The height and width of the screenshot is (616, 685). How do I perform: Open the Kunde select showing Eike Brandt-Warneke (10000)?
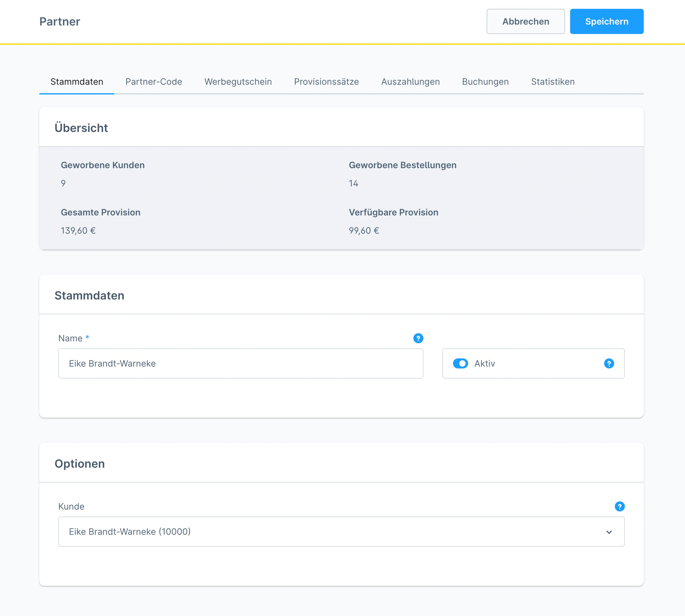tap(341, 531)
